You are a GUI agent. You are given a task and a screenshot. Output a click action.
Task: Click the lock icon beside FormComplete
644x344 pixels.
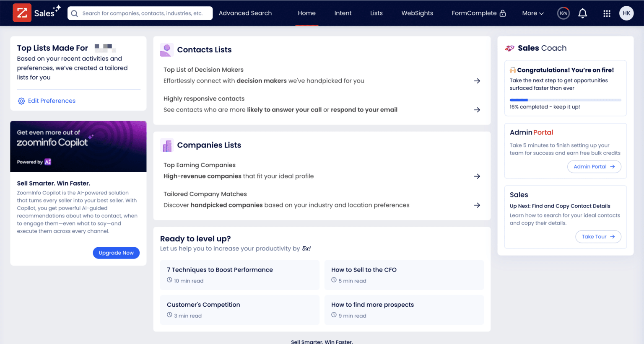pyautogui.click(x=503, y=13)
